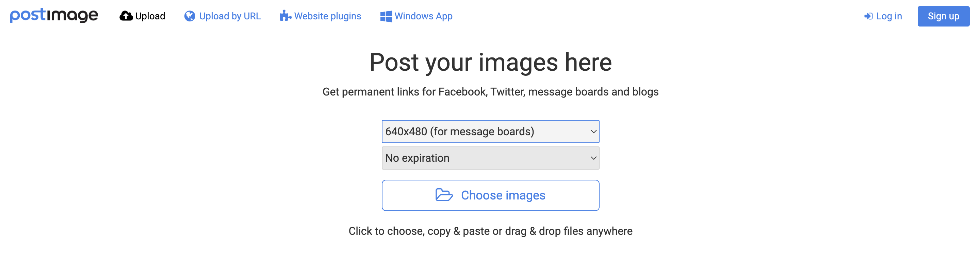Open the Windows App link
Viewport: 980px width, 262px height.
[423, 16]
